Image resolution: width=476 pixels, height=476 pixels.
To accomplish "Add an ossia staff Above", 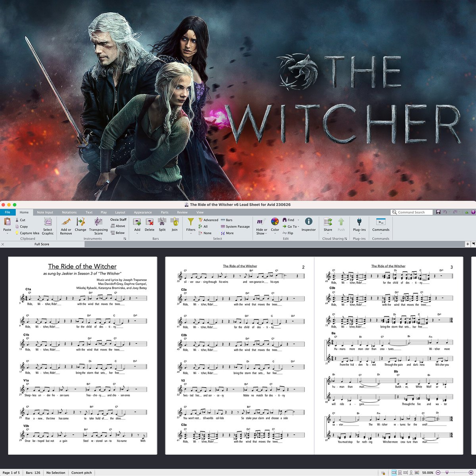I will point(118,226).
